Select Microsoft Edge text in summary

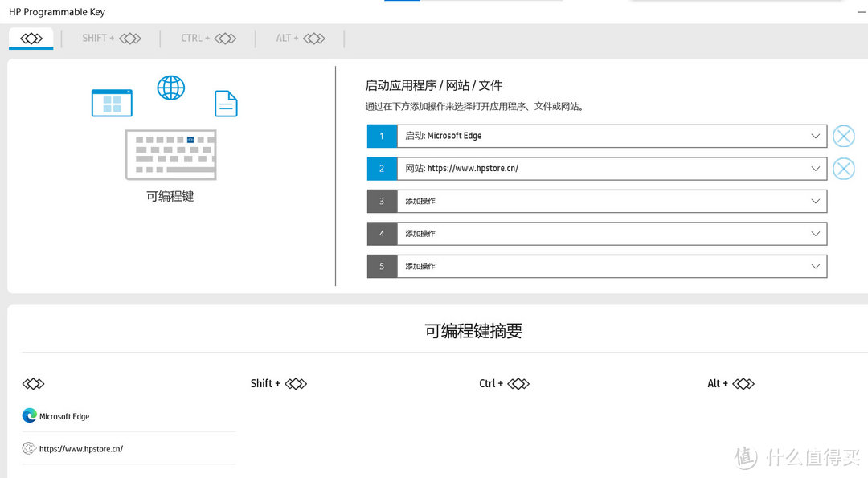tap(64, 417)
